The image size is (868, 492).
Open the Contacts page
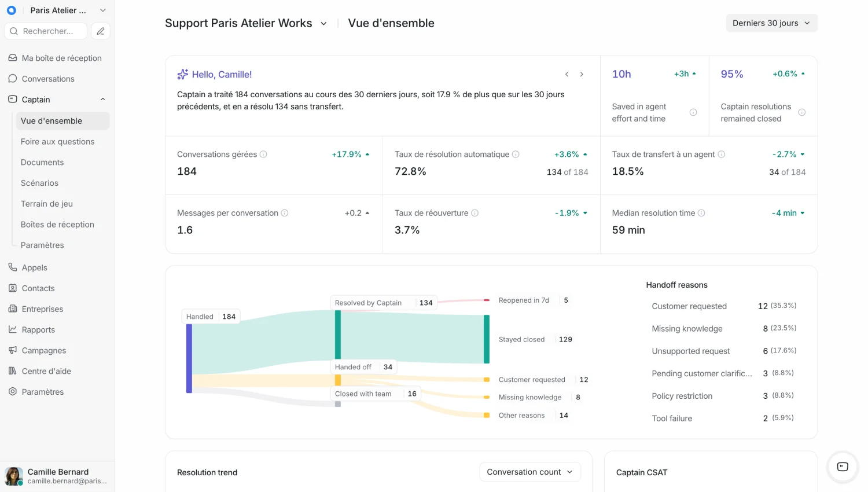coord(57,288)
